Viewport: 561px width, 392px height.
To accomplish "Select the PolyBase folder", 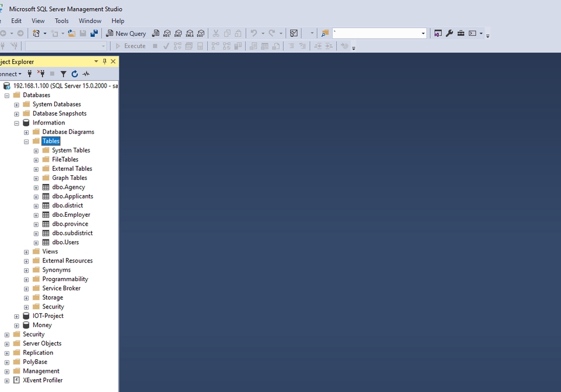I will pos(35,362).
